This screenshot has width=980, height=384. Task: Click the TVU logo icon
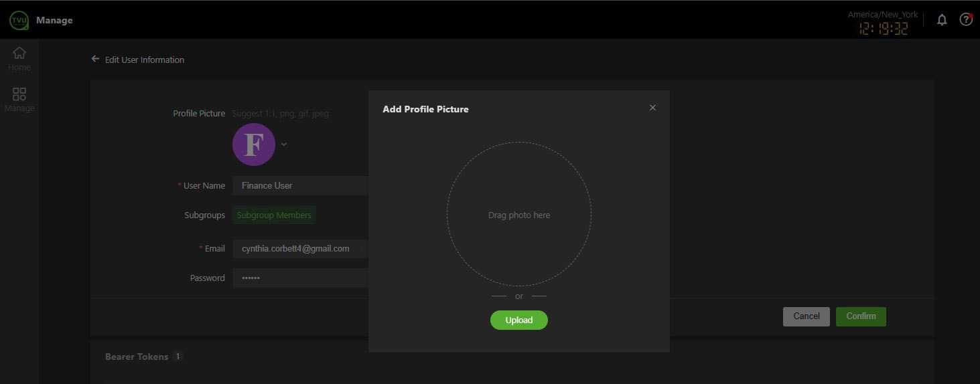19,20
